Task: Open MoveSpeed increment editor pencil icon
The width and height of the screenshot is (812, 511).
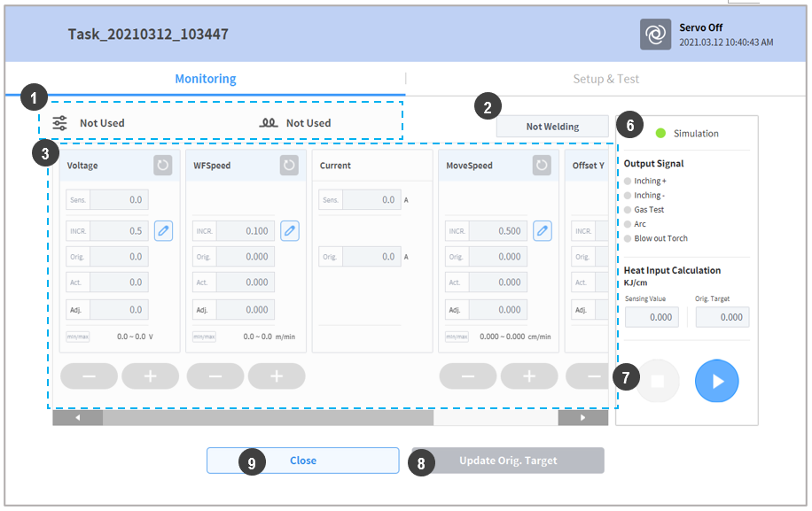Action: (x=543, y=231)
